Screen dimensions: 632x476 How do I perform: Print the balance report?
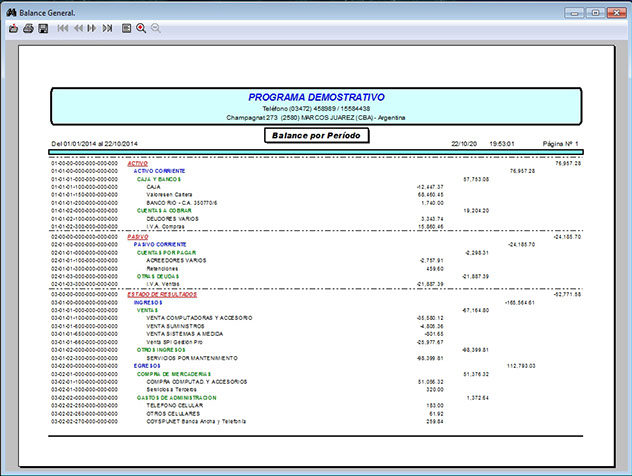point(28,29)
